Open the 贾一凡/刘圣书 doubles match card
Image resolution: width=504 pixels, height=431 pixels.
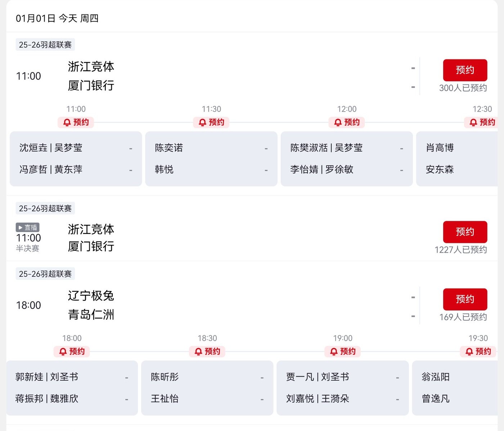(x=343, y=388)
